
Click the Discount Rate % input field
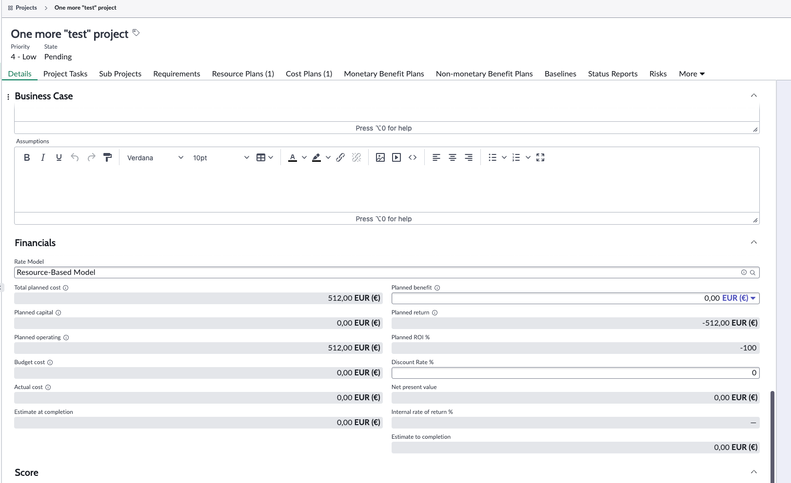coord(575,372)
